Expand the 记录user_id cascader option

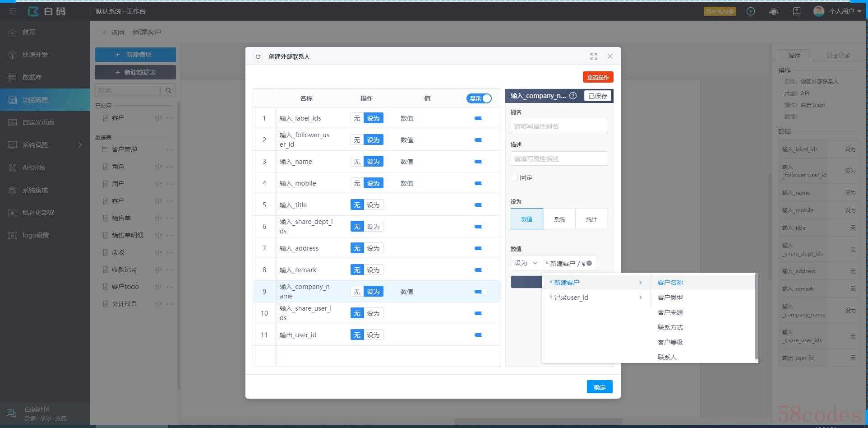coord(596,298)
